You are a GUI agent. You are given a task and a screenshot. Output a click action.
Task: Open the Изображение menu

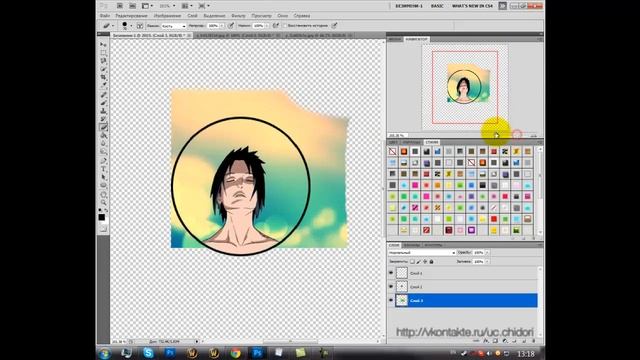click(x=167, y=16)
